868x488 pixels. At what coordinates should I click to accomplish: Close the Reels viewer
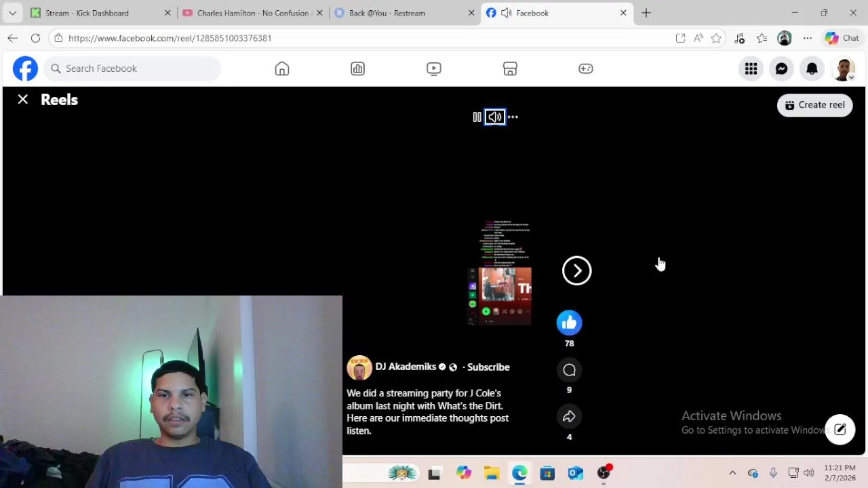click(23, 100)
